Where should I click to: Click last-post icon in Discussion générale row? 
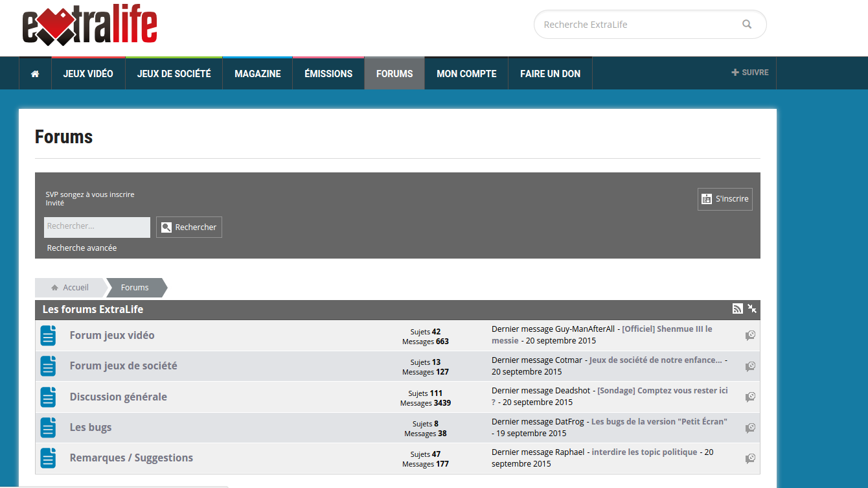click(x=750, y=397)
